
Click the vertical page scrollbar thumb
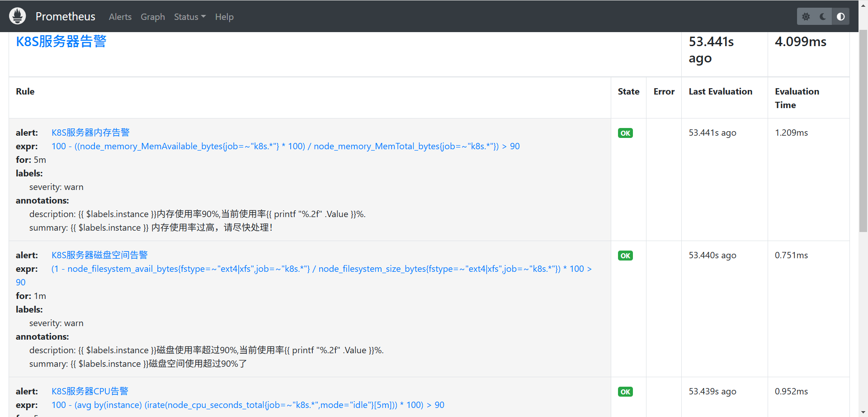[863, 131]
